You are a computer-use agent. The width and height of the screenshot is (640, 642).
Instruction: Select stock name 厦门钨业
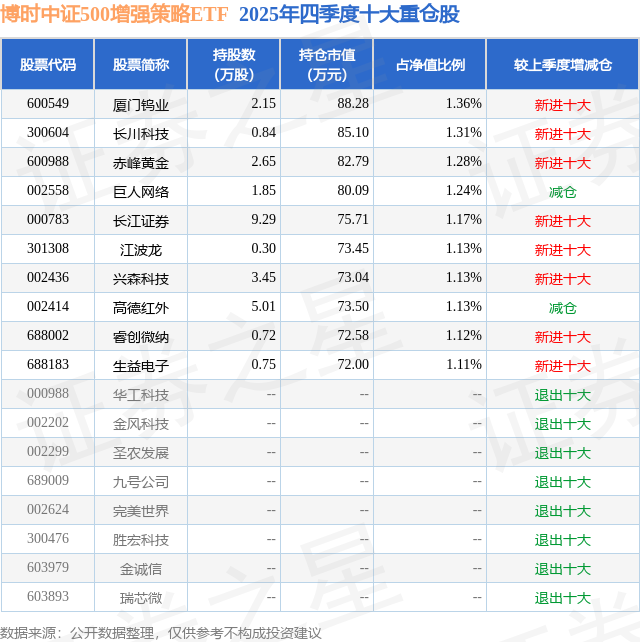[141, 105]
